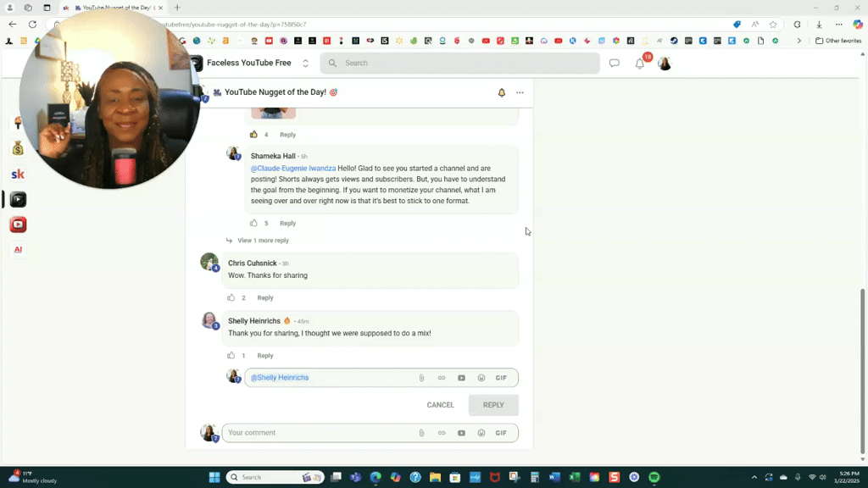The width and height of the screenshot is (868, 488).
Task: Go back with the browser back arrow
Action: pyautogui.click(x=13, y=25)
